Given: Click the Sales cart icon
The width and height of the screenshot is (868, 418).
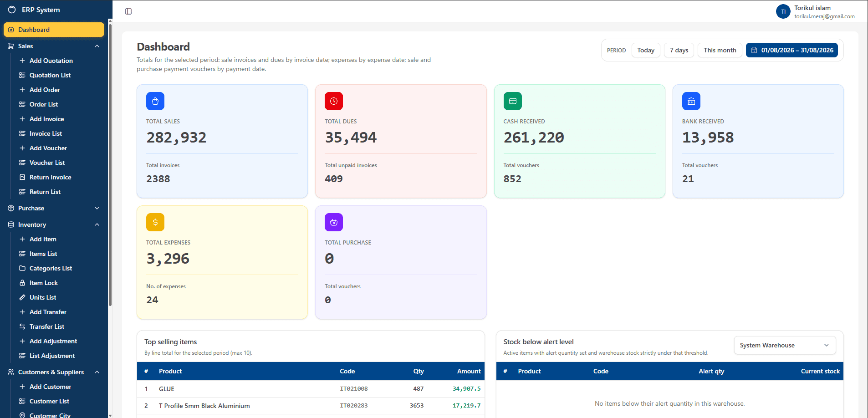Looking at the screenshot, I should 11,46.
